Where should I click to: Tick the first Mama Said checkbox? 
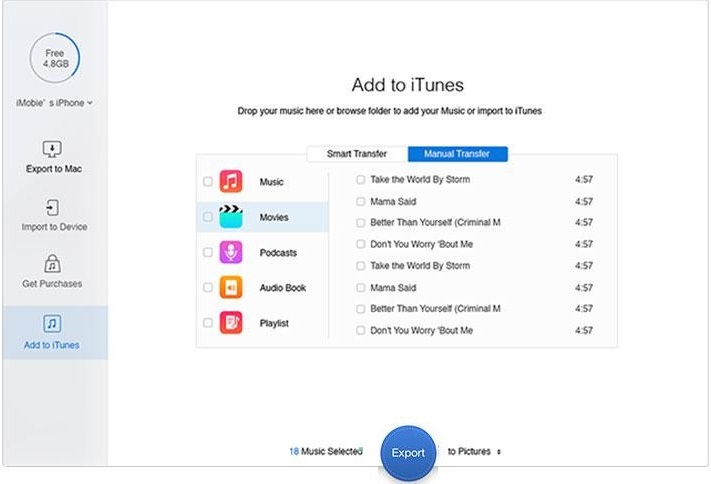coord(360,201)
